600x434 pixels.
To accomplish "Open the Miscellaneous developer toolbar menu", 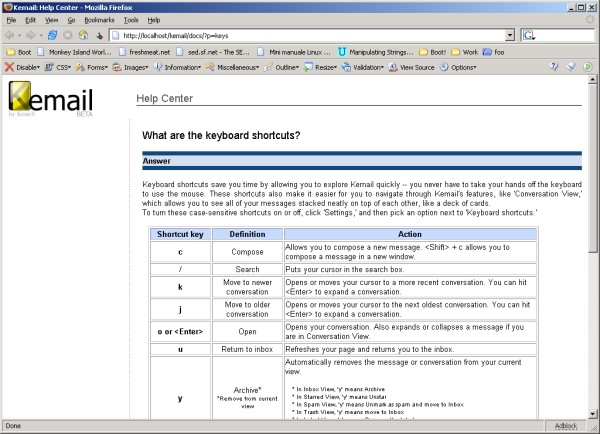I will point(233,67).
